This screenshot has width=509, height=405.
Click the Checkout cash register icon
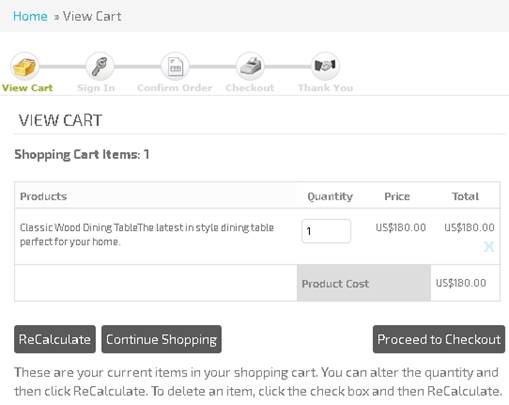250,66
